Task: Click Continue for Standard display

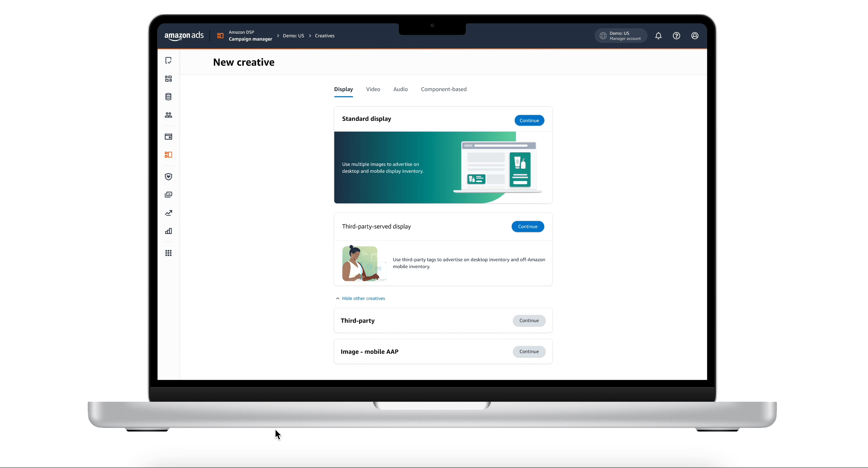Action: 529,121
